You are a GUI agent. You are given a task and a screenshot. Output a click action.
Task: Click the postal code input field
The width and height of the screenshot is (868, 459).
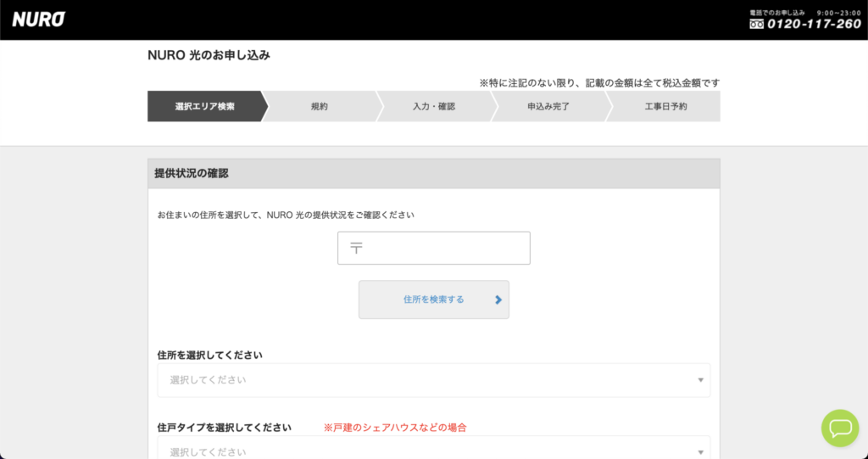pos(434,248)
